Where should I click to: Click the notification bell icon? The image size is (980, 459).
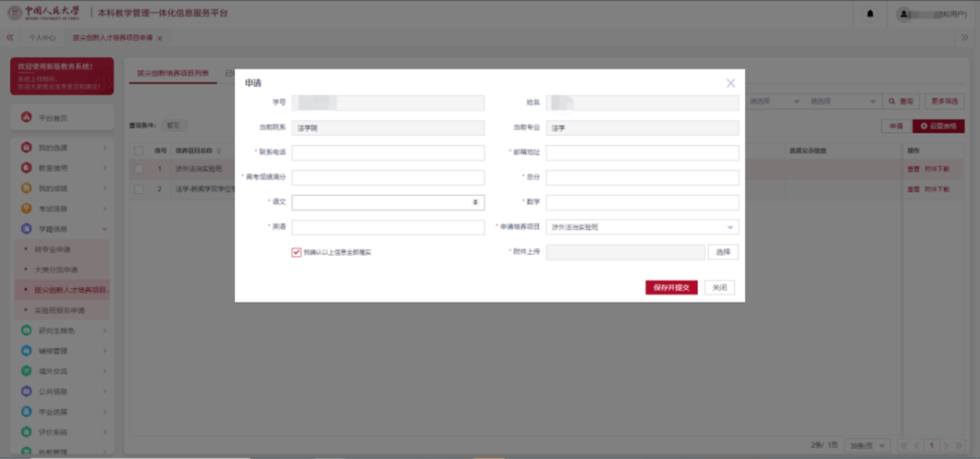870,14
